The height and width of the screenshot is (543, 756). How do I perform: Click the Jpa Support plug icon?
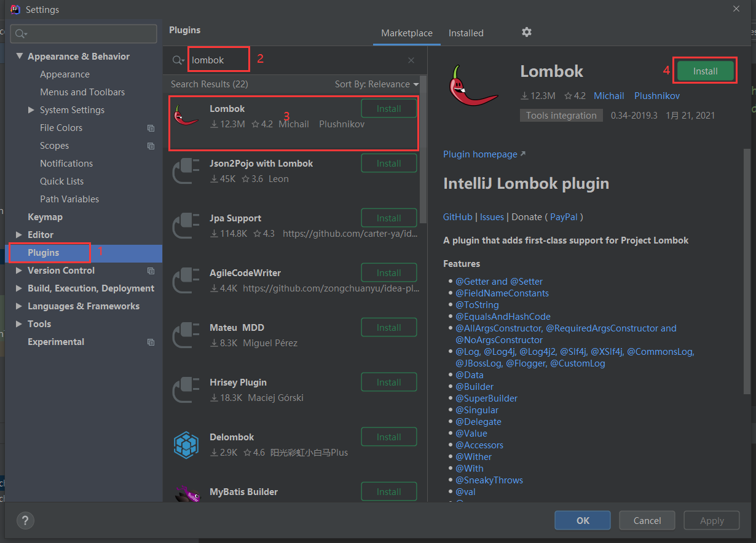(186, 225)
